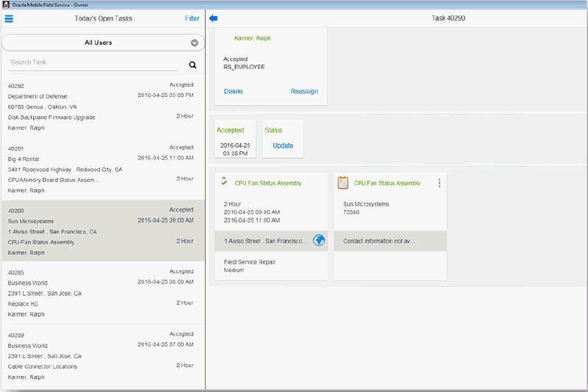Open map via globe icon

[x=319, y=240]
